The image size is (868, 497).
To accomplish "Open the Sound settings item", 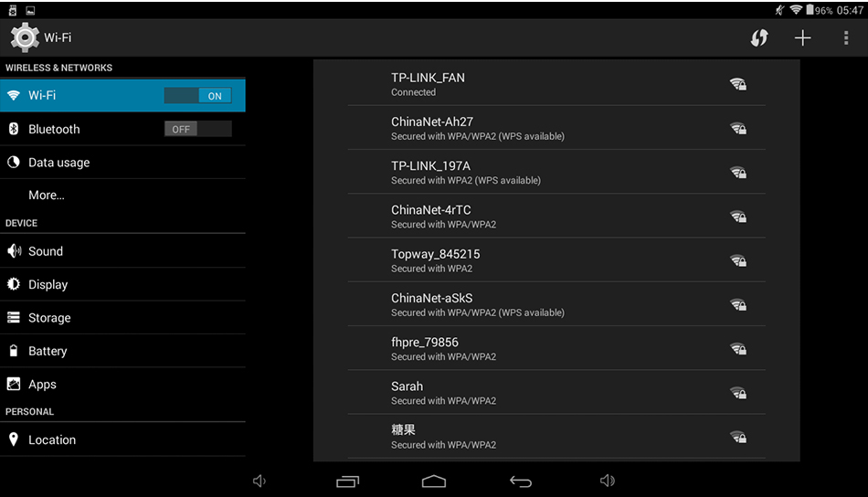I will 46,251.
